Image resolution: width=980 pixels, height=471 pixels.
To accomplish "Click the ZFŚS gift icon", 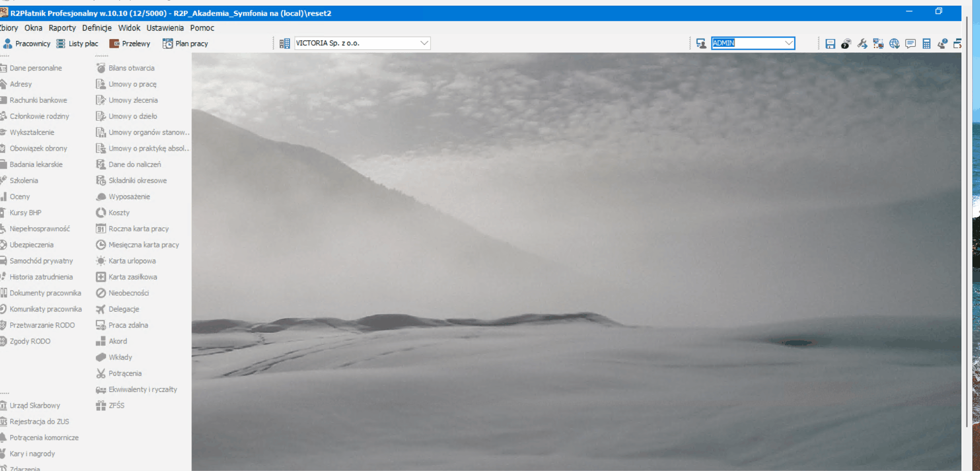I will (x=101, y=405).
